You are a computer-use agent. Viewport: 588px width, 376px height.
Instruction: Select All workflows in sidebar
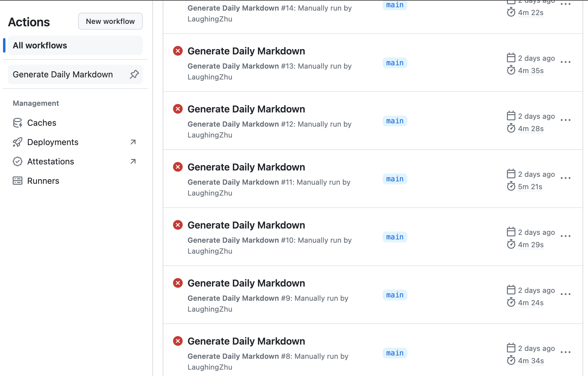(75, 45)
